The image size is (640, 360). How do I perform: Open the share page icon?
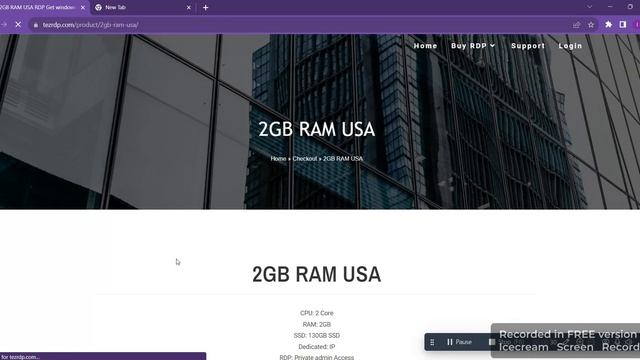click(x=576, y=25)
